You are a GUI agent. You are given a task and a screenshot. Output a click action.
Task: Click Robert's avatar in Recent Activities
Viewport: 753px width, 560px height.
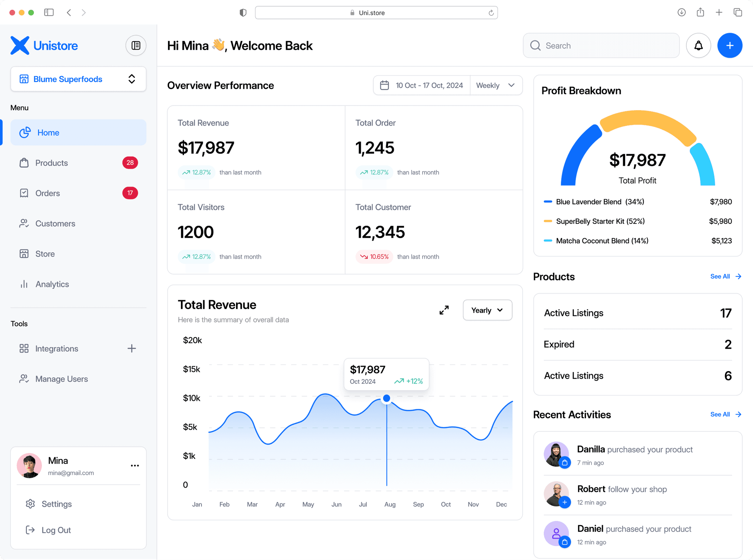pos(556,494)
